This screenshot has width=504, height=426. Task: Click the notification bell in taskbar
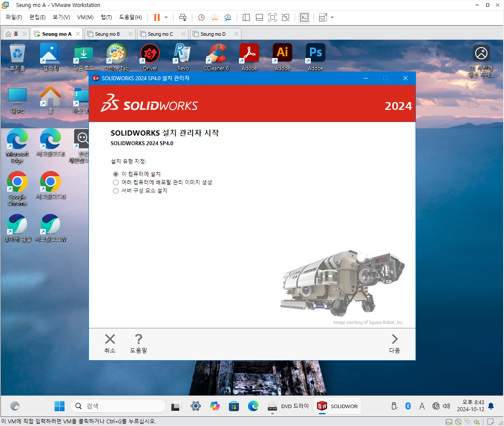tap(491, 406)
